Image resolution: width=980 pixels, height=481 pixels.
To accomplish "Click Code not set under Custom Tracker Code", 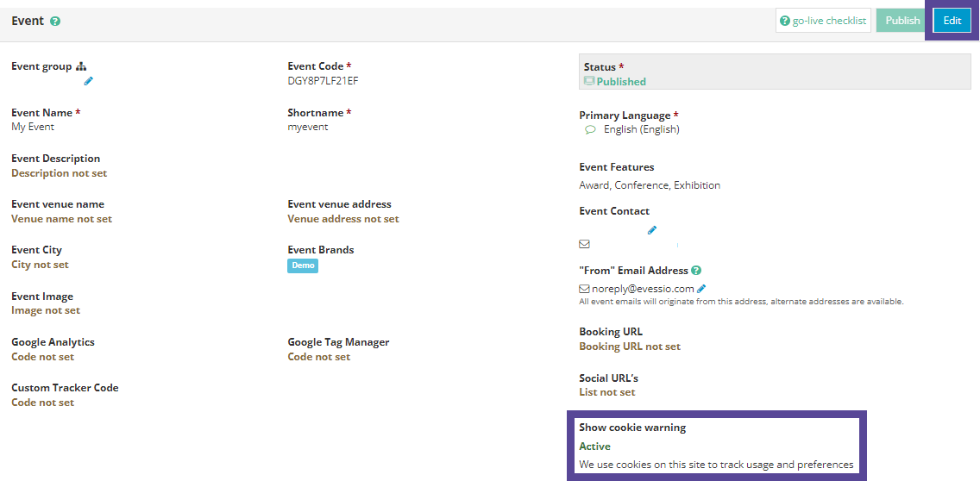I will 42,403.
